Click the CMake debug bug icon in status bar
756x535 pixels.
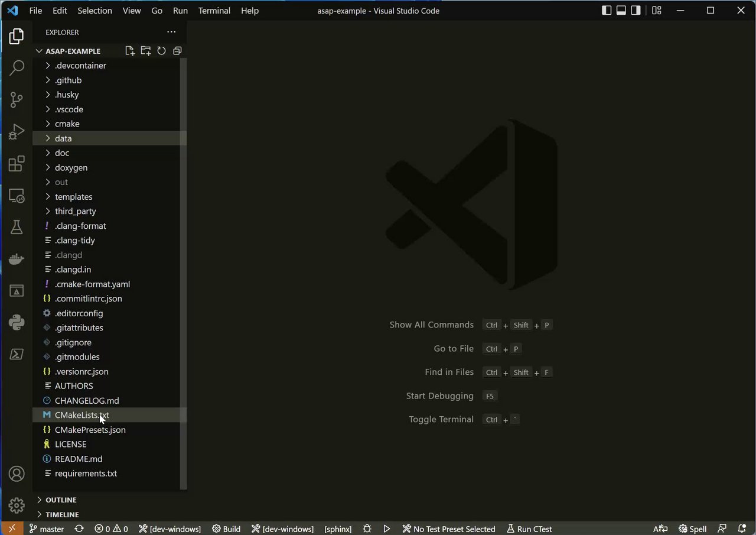[367, 528]
